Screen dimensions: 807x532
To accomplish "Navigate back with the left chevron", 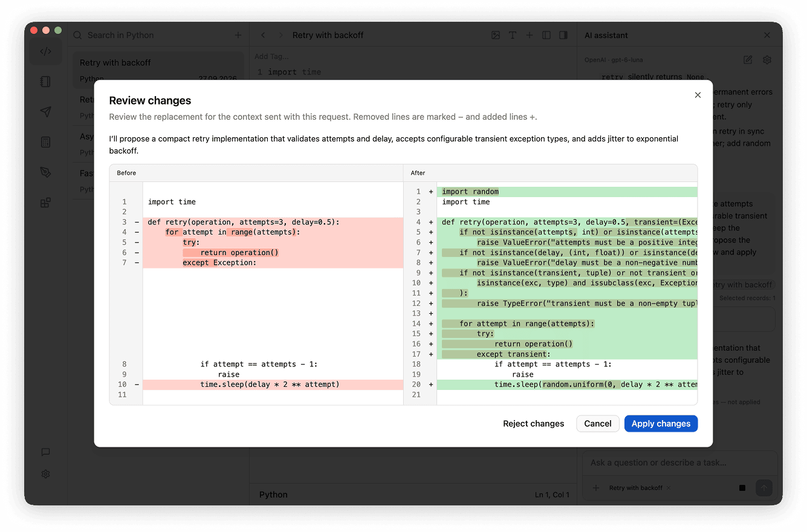I will click(x=263, y=35).
